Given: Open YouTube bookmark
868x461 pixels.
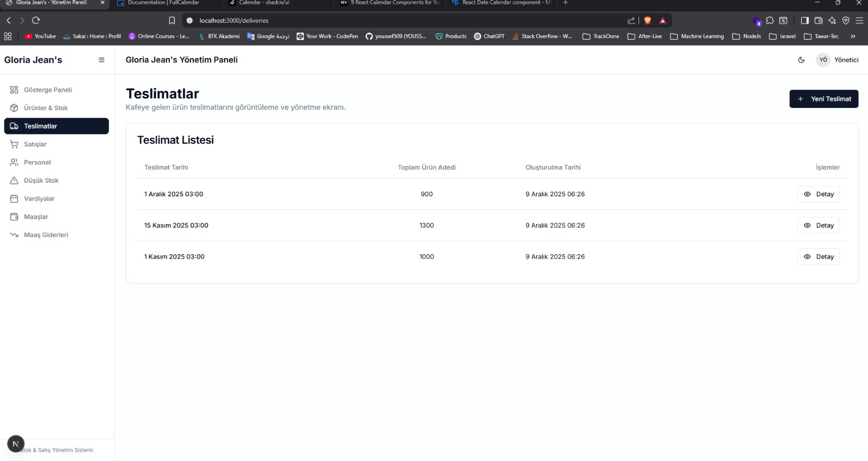Looking at the screenshot, I should (41, 36).
